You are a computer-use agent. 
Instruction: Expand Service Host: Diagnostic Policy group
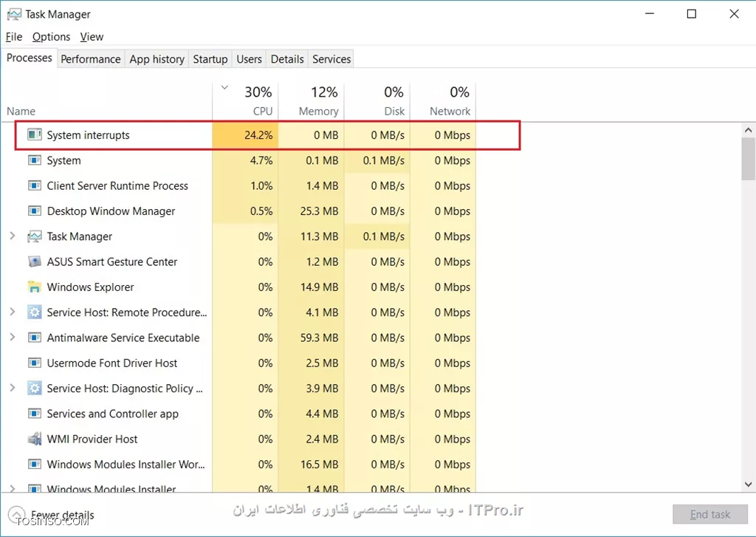pyautogui.click(x=13, y=388)
